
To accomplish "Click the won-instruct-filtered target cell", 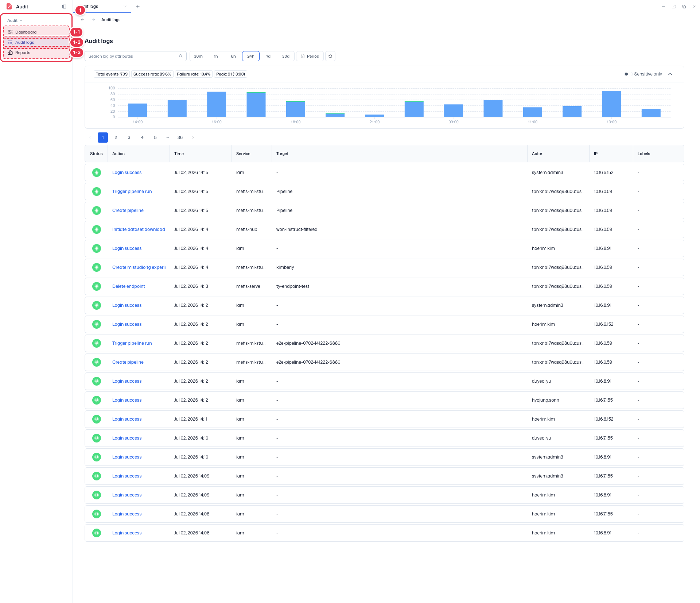I will (x=297, y=229).
